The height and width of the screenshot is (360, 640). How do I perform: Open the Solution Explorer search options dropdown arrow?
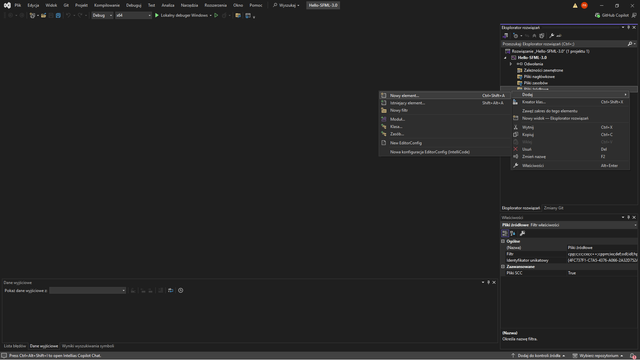(x=634, y=44)
